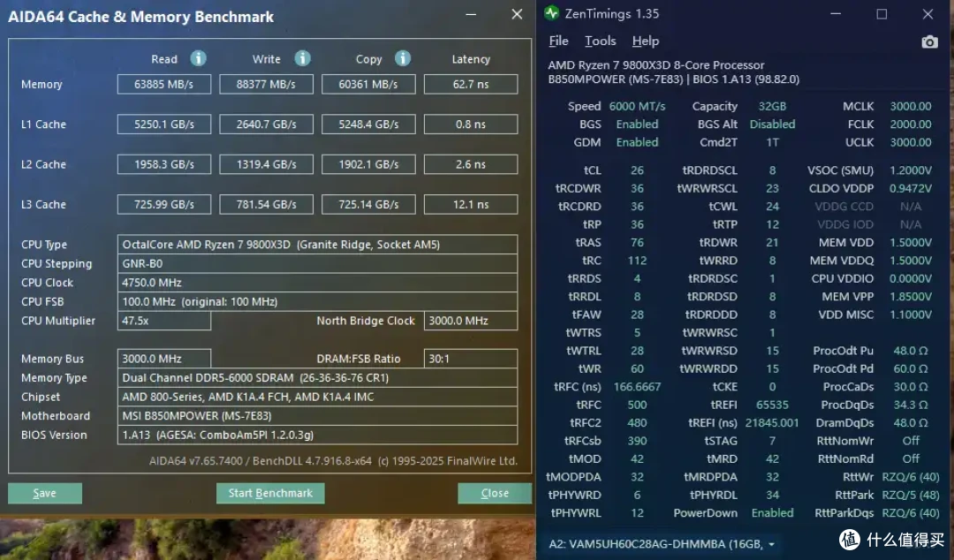Click the Capacity value 32GB

[x=772, y=106]
